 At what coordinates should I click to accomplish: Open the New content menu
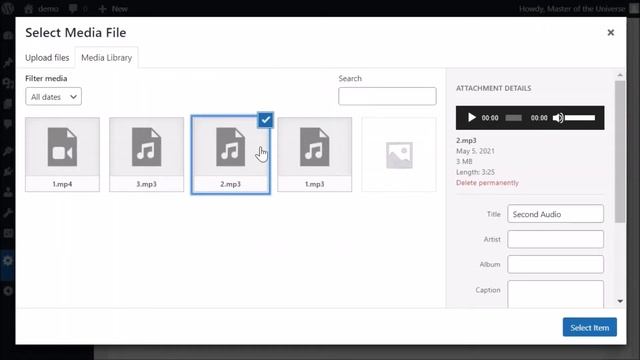point(113,9)
